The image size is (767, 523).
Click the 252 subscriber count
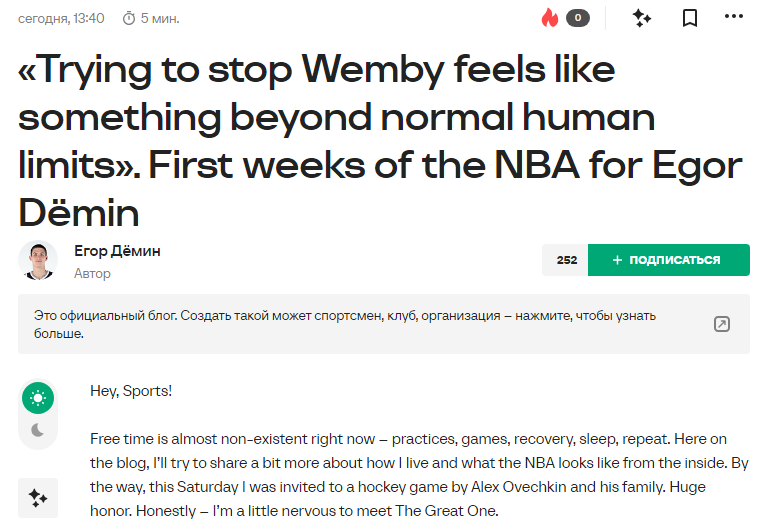point(566,260)
